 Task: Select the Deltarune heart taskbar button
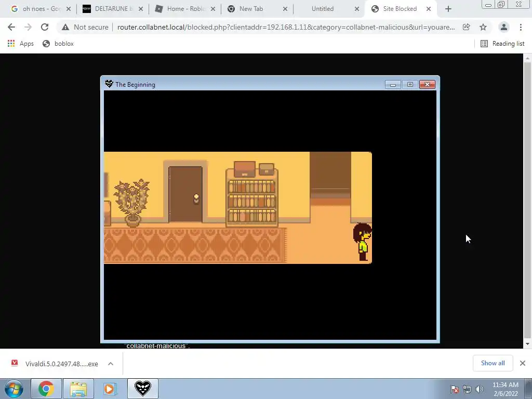142,389
